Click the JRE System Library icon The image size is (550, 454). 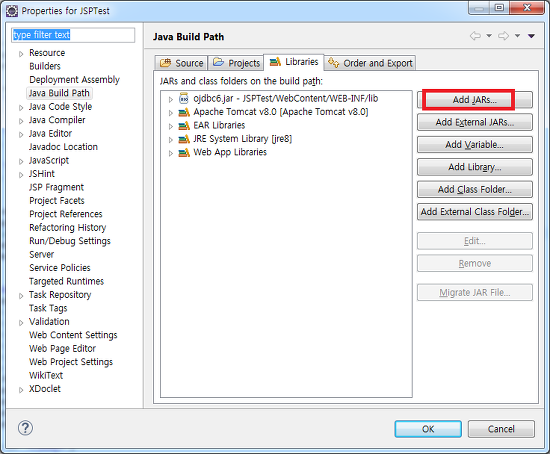[184, 139]
